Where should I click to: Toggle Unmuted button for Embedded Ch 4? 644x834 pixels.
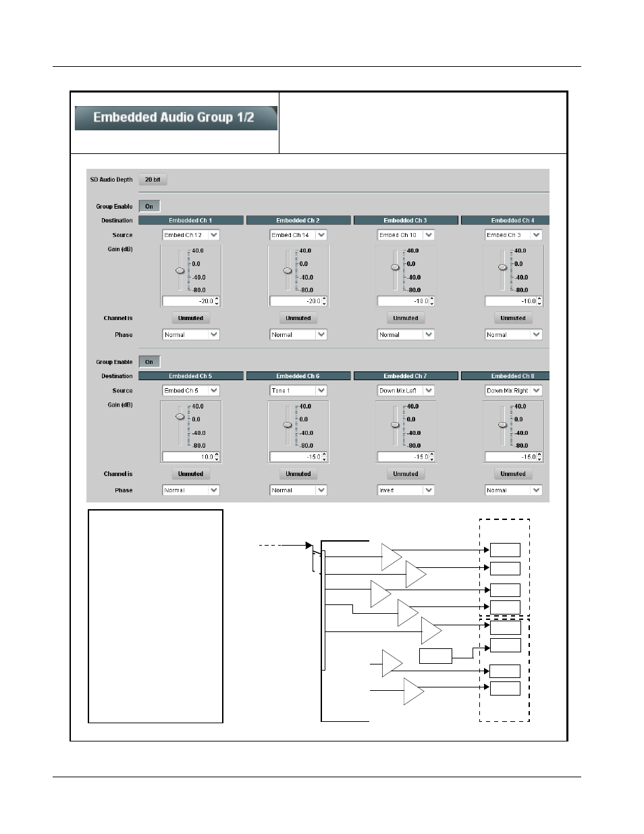tap(513, 318)
